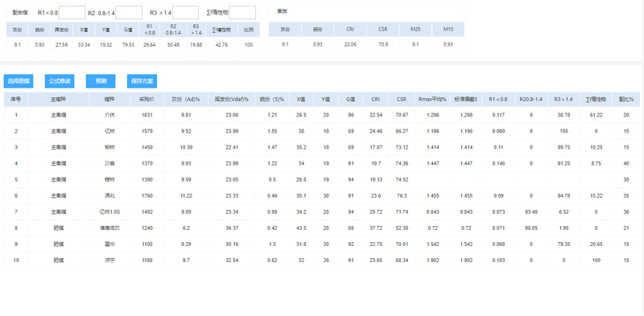644x316 pixels.
Task: Click ash value 10.39 in row 3
Action: pyautogui.click(x=186, y=147)
